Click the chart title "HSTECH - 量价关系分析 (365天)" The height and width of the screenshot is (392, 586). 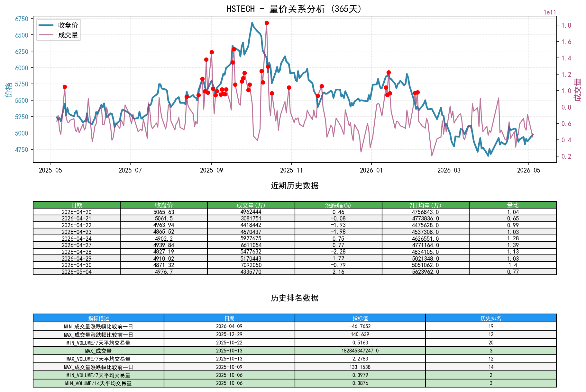(294, 9)
